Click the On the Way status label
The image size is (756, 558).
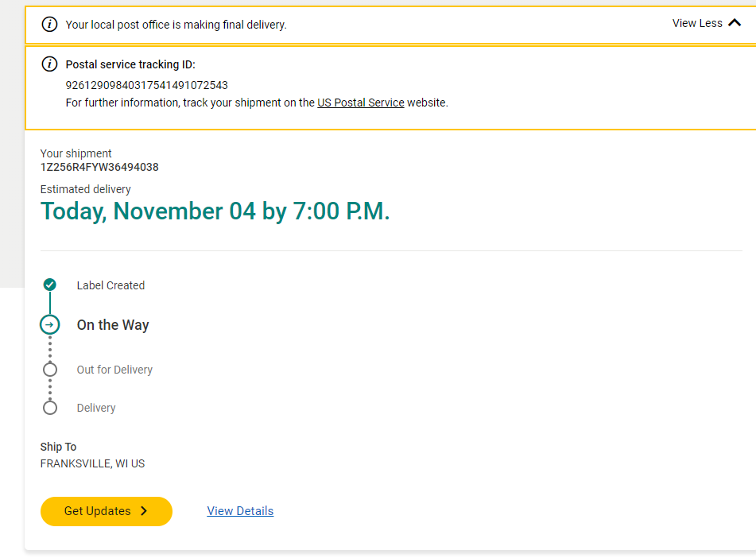click(113, 325)
